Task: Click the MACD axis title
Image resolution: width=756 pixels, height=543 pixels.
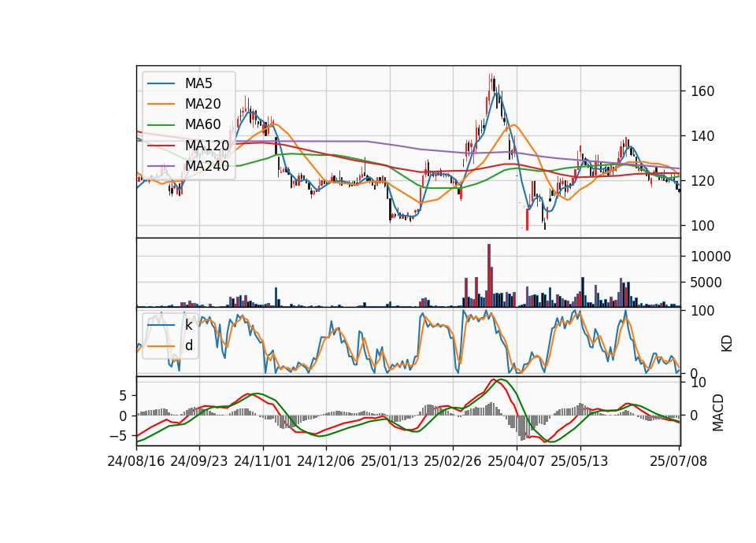Action: (x=718, y=412)
